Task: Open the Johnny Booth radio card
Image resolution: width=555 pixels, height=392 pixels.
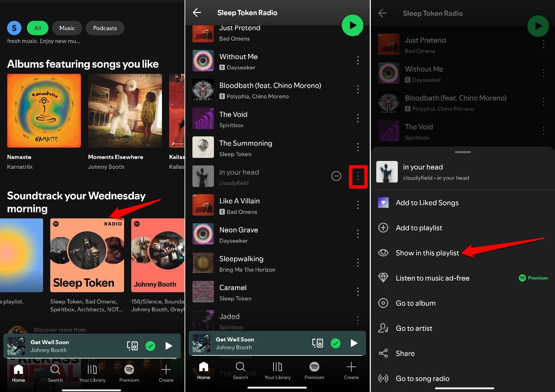Action: pyautogui.click(x=158, y=255)
